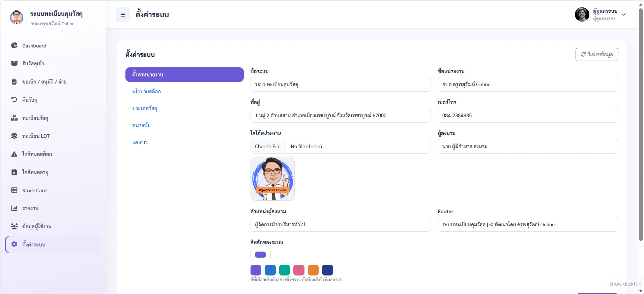Click the ทะเบียนวัสดุ boxes icon
The width and height of the screenshot is (644, 294).
point(14,118)
